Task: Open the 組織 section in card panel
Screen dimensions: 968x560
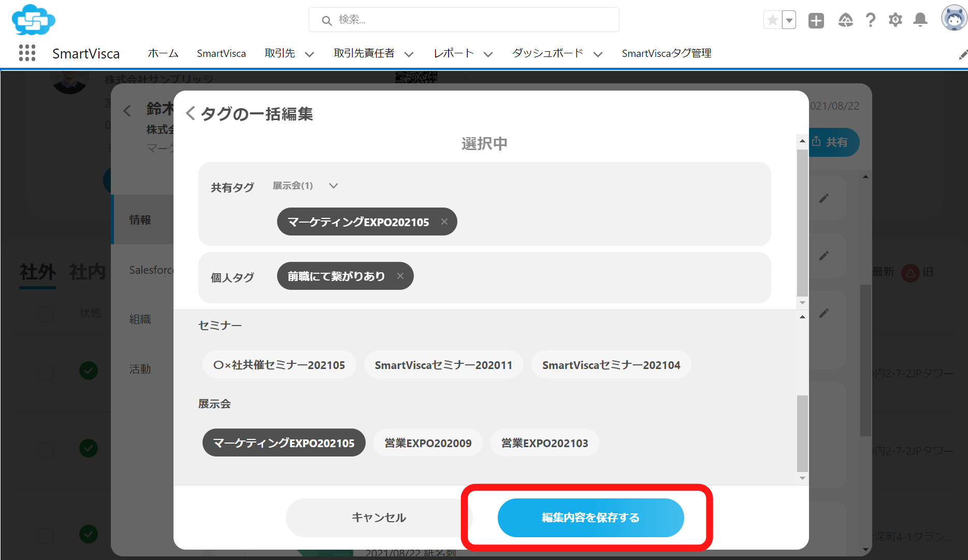Action: [x=140, y=319]
